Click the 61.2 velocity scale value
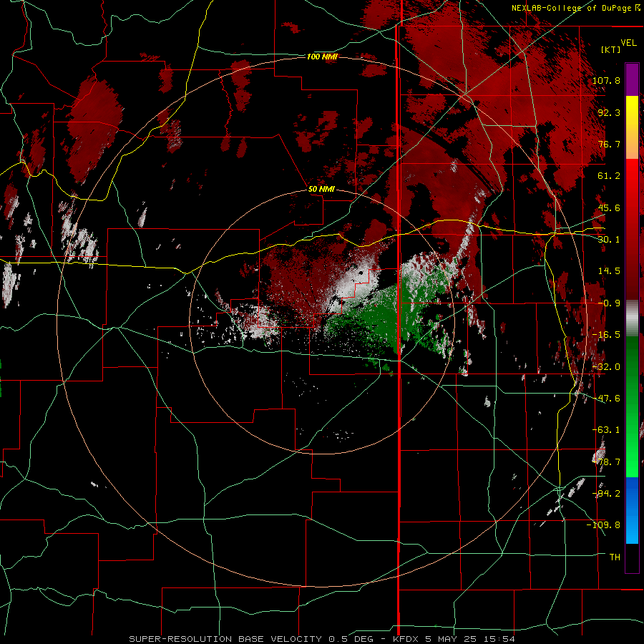The width and height of the screenshot is (644, 644). pyautogui.click(x=609, y=176)
